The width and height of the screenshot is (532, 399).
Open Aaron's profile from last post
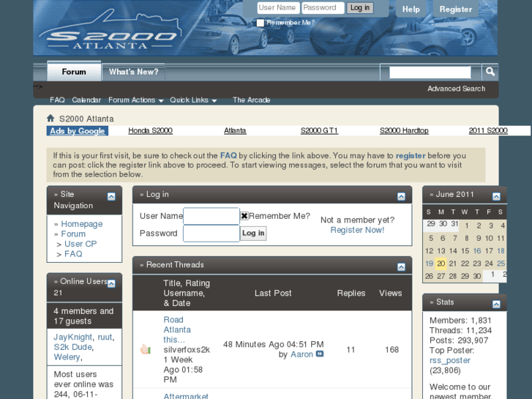(301, 354)
